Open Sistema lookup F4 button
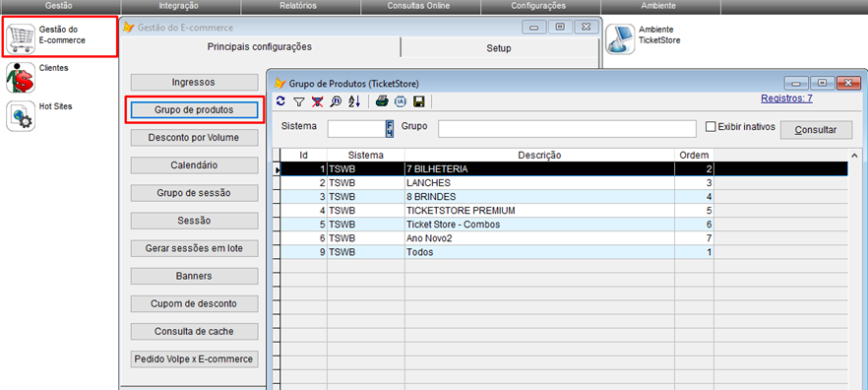 point(389,129)
